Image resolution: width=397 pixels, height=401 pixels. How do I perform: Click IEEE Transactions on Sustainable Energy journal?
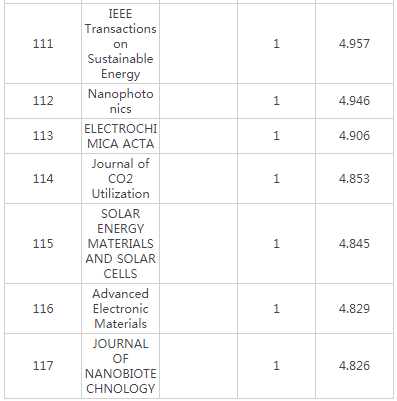(120, 44)
